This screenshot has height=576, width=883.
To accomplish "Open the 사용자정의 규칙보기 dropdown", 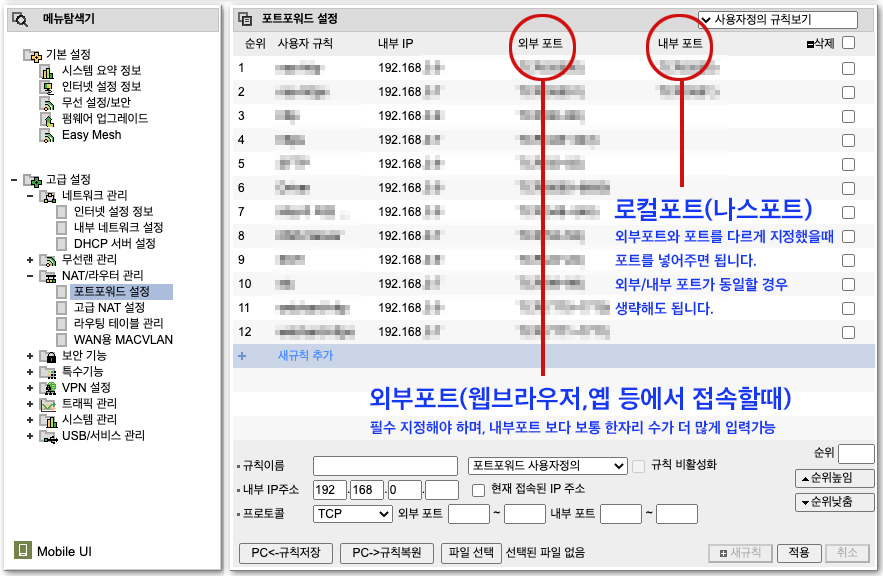I will [x=778, y=20].
